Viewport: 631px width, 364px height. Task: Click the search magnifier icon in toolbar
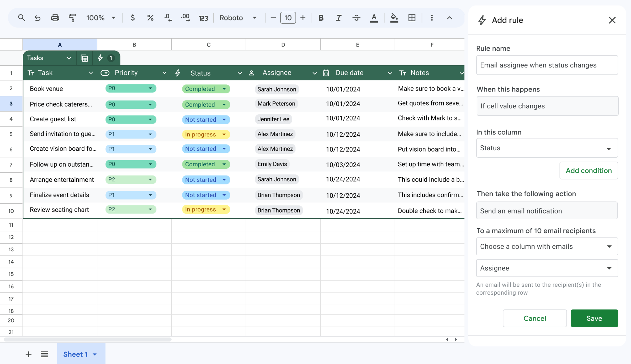pyautogui.click(x=21, y=18)
